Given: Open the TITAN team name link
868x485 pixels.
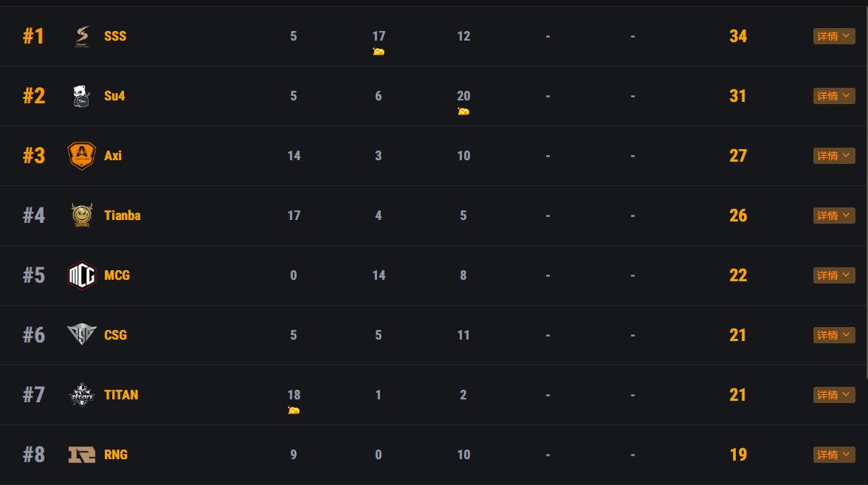Looking at the screenshot, I should point(121,395).
